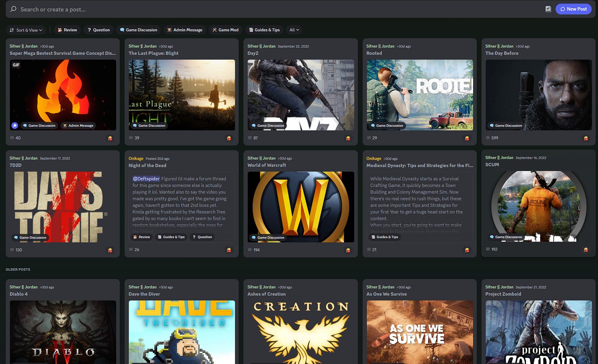Click the pin icon on Super Mega Bestest post
The height and width of the screenshot is (364, 598).
(x=15, y=125)
